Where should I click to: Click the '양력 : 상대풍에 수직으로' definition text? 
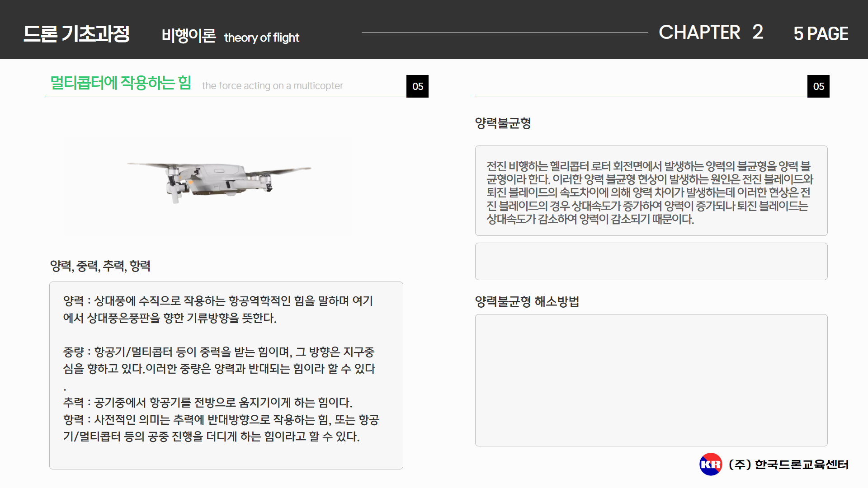218,310
